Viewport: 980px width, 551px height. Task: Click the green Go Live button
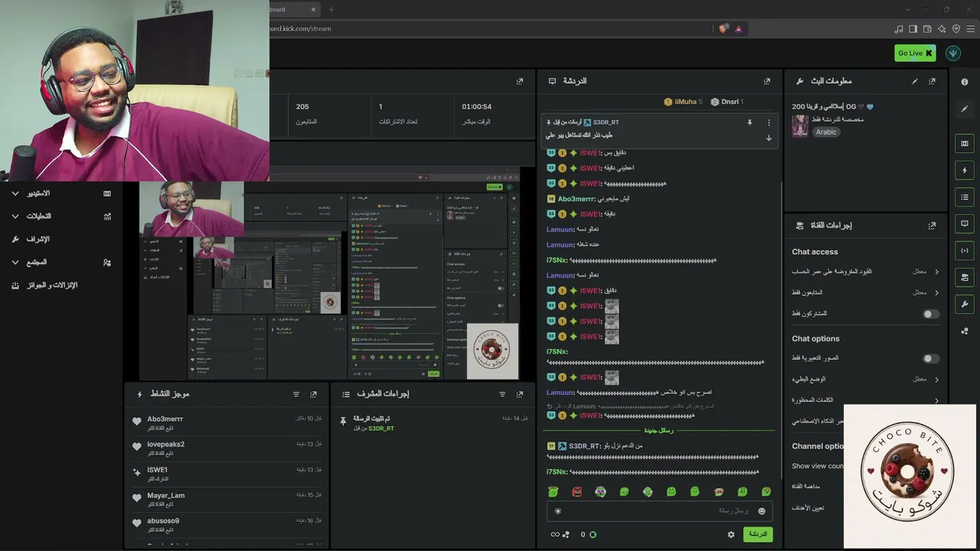(x=915, y=53)
